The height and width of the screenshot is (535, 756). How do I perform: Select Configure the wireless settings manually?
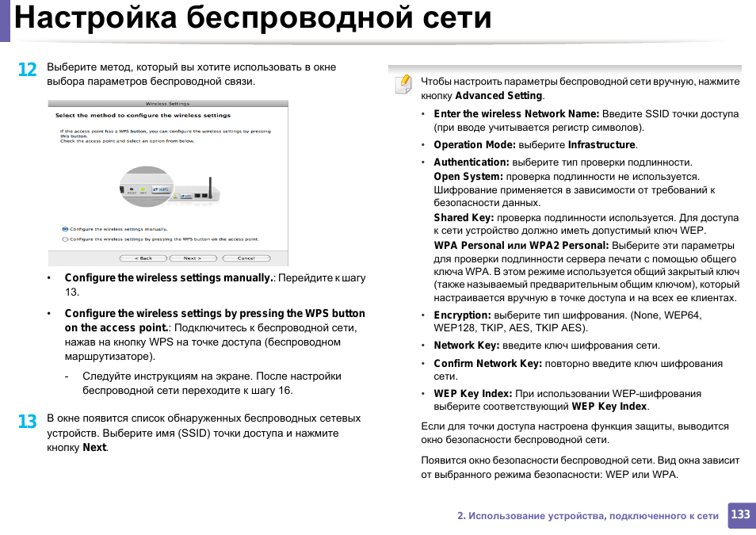tap(119, 229)
